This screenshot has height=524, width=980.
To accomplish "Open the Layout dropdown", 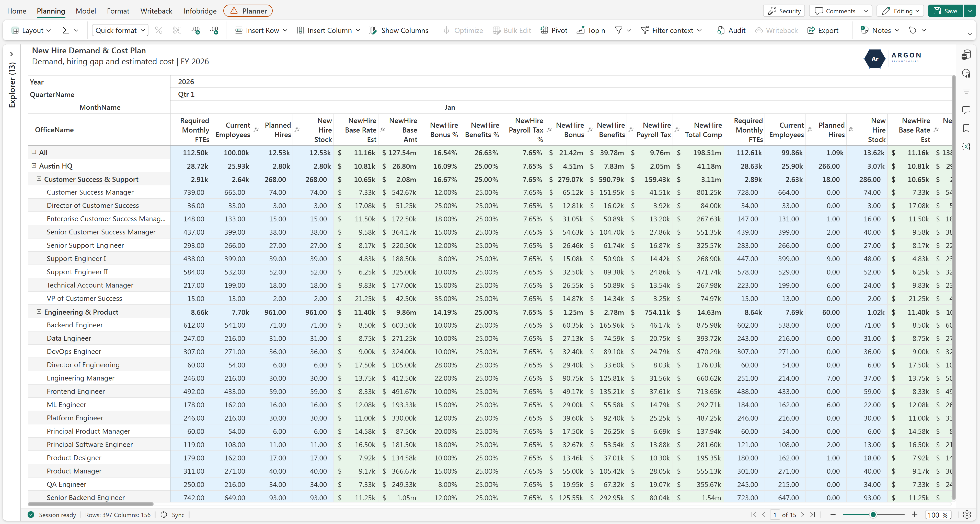I will [x=31, y=30].
